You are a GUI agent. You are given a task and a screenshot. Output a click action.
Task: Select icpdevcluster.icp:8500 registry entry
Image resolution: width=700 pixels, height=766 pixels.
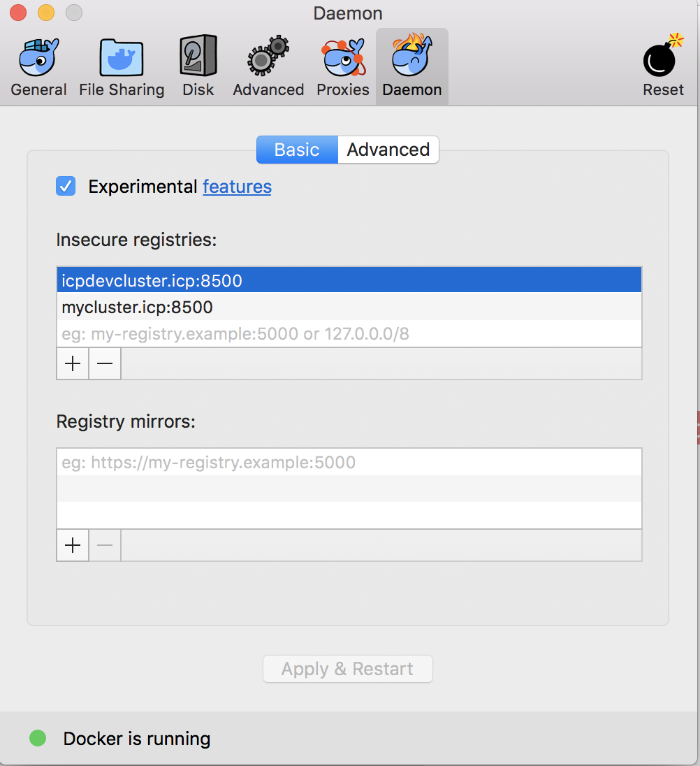349,280
